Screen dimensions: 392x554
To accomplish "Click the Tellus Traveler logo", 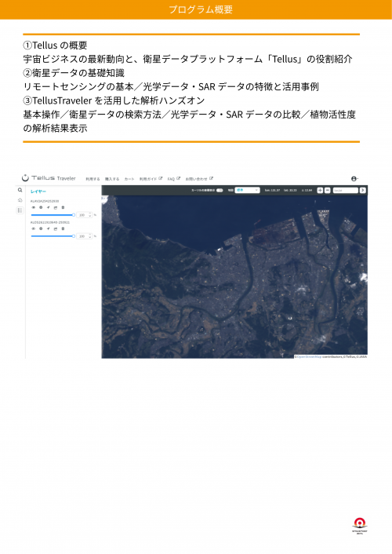I will click(x=49, y=178).
